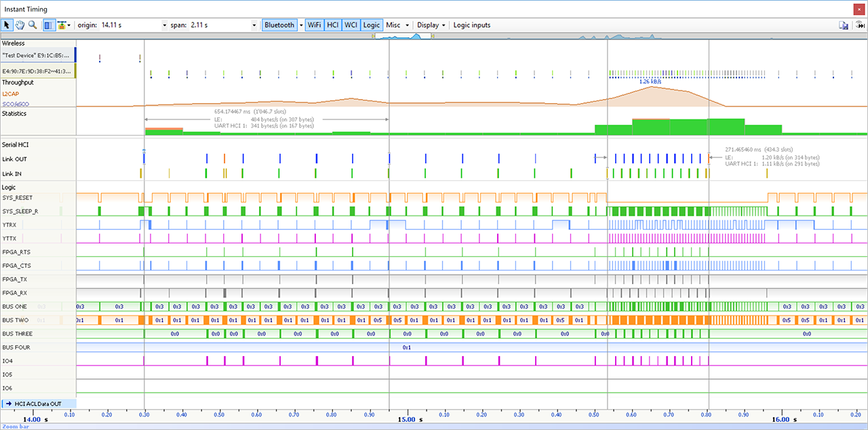Select the arrow pointer tool

click(x=7, y=25)
